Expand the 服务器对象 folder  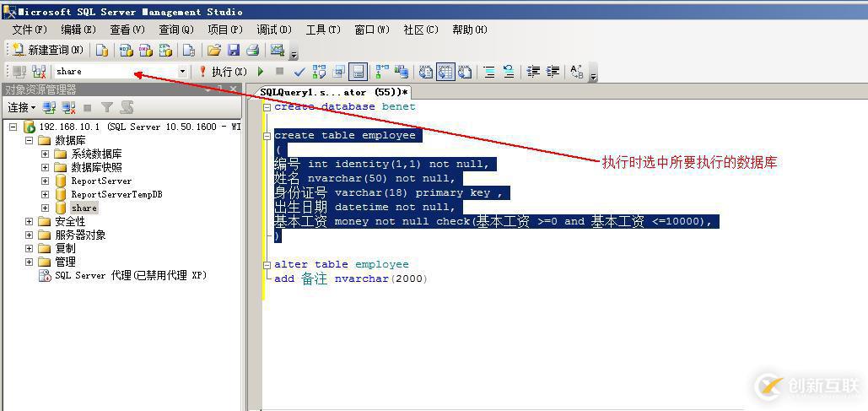coord(29,235)
